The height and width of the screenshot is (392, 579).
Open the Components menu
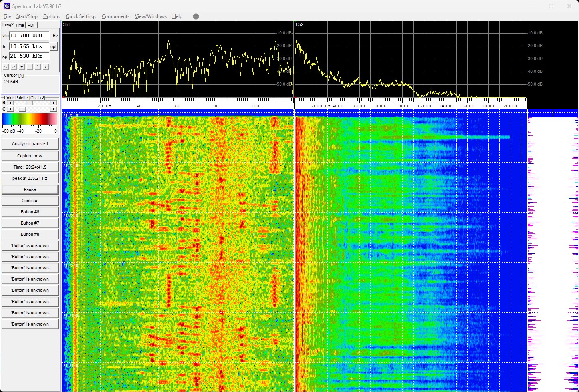[115, 16]
